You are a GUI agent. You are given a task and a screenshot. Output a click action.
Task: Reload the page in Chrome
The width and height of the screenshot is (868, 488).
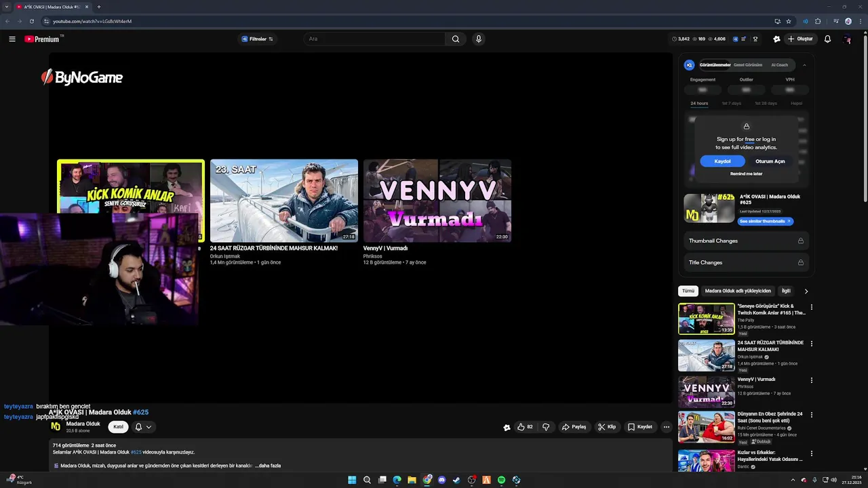[x=31, y=21]
